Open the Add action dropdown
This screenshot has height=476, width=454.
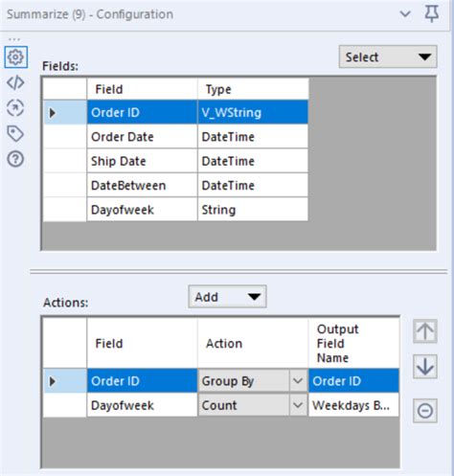227,297
